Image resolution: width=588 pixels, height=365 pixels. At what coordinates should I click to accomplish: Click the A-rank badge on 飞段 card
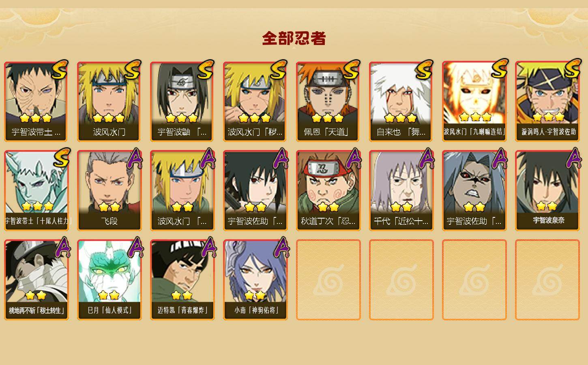(x=135, y=159)
